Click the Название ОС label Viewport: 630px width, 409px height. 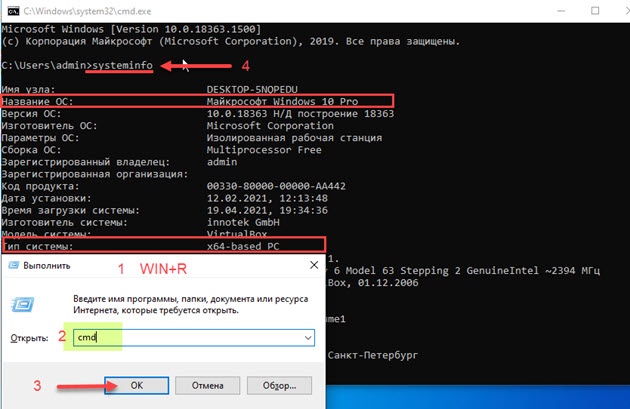(37, 102)
